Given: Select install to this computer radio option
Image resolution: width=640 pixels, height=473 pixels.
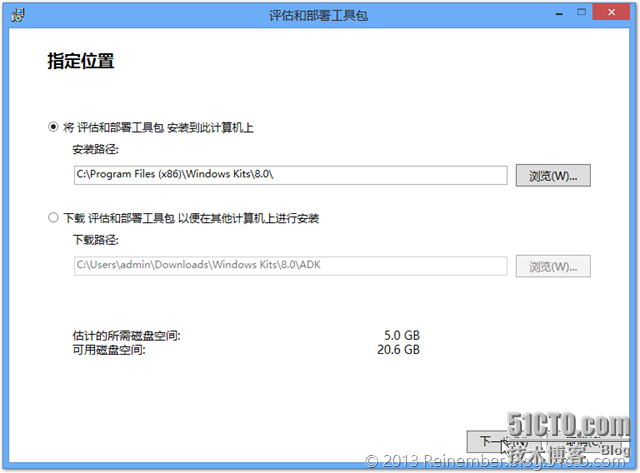Looking at the screenshot, I should pyautogui.click(x=53, y=127).
